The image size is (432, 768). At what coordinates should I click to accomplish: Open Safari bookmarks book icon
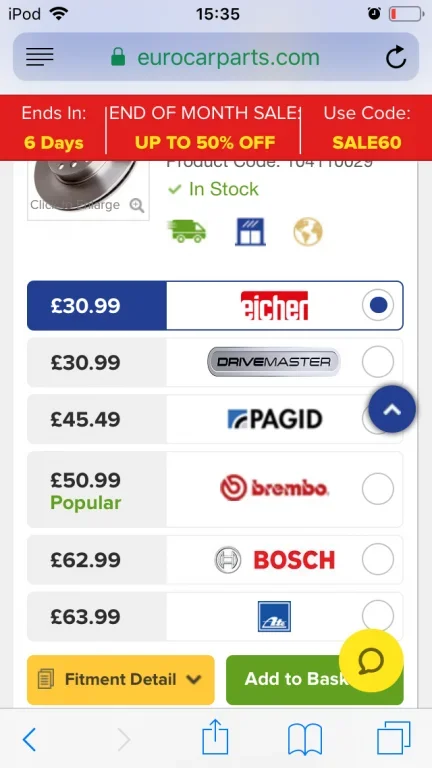305,739
